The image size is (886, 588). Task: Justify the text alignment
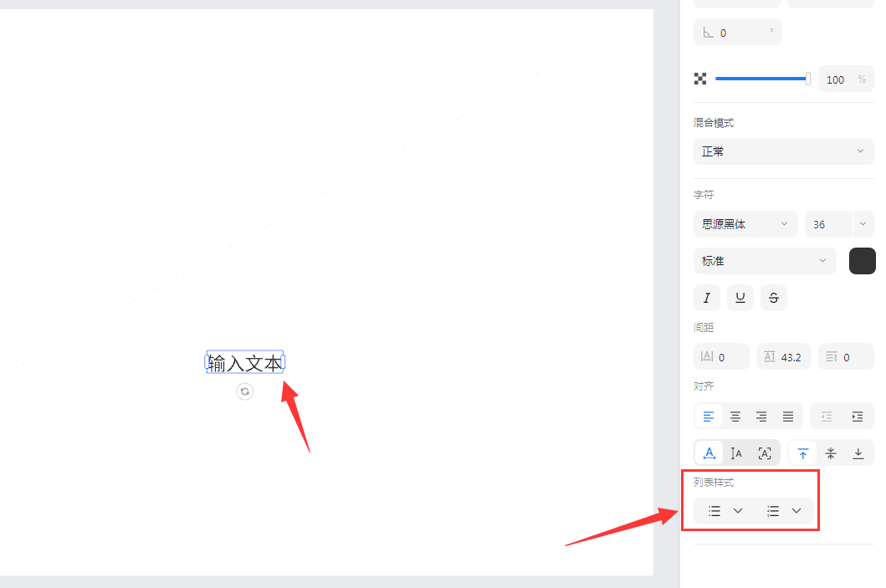coord(788,416)
